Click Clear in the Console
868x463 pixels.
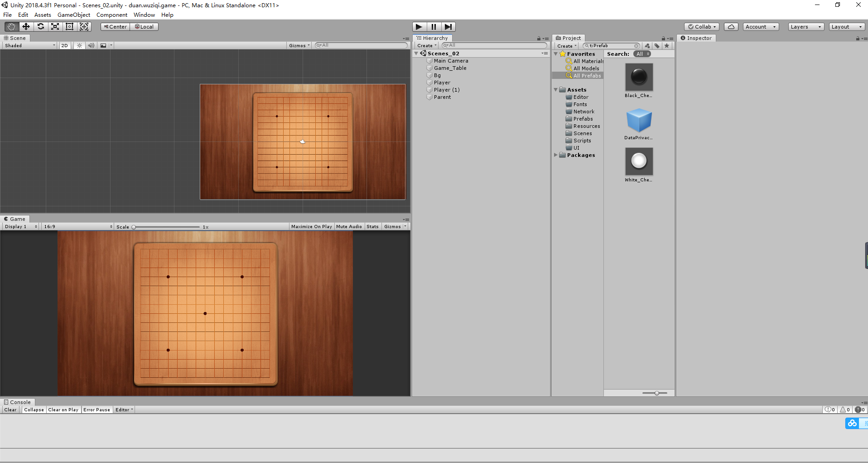pyautogui.click(x=10, y=409)
